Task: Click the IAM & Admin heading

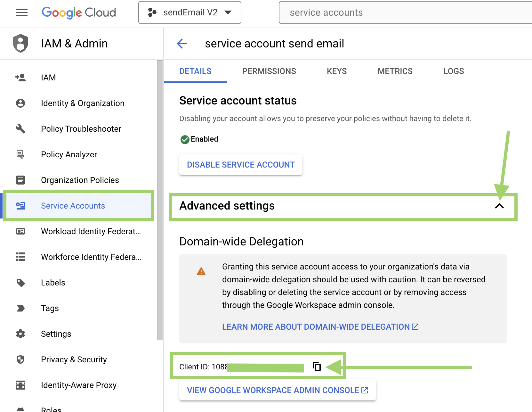Action: pyautogui.click(x=74, y=44)
